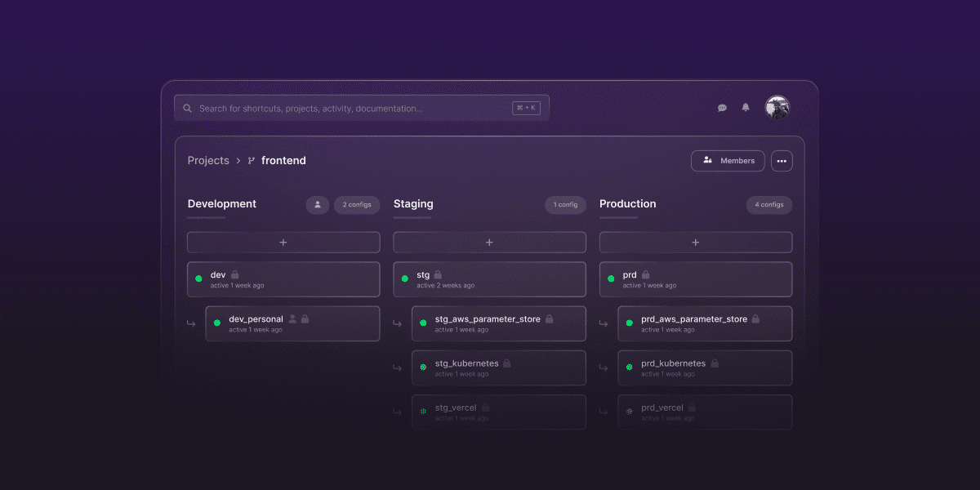Image resolution: width=980 pixels, height=490 pixels.
Task: Open the dev_personal config card
Action: pos(292,323)
